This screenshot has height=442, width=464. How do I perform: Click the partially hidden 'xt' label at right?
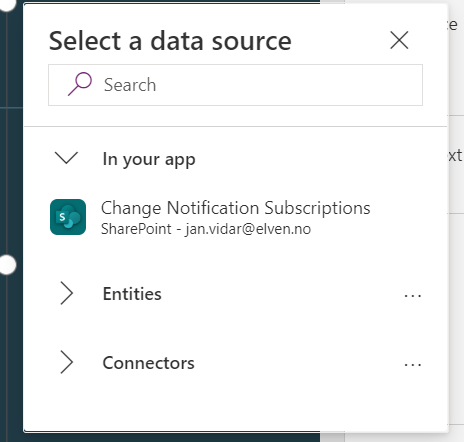(455, 156)
